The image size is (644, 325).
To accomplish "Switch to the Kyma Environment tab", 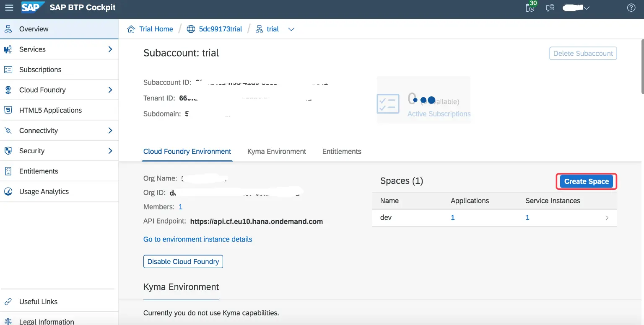I will point(277,151).
